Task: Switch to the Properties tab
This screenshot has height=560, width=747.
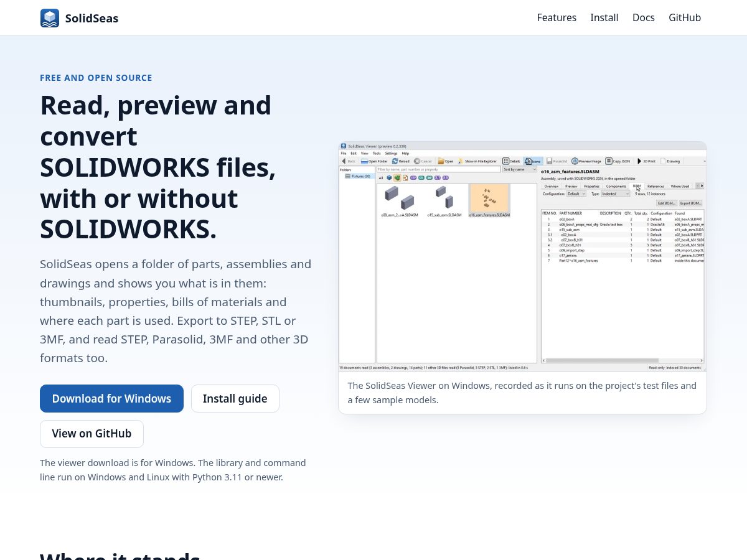Action: click(591, 186)
